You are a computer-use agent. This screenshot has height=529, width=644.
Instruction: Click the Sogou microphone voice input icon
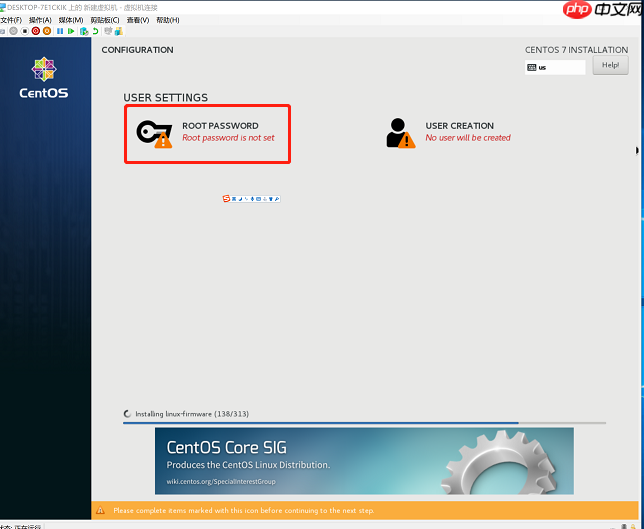(253, 199)
